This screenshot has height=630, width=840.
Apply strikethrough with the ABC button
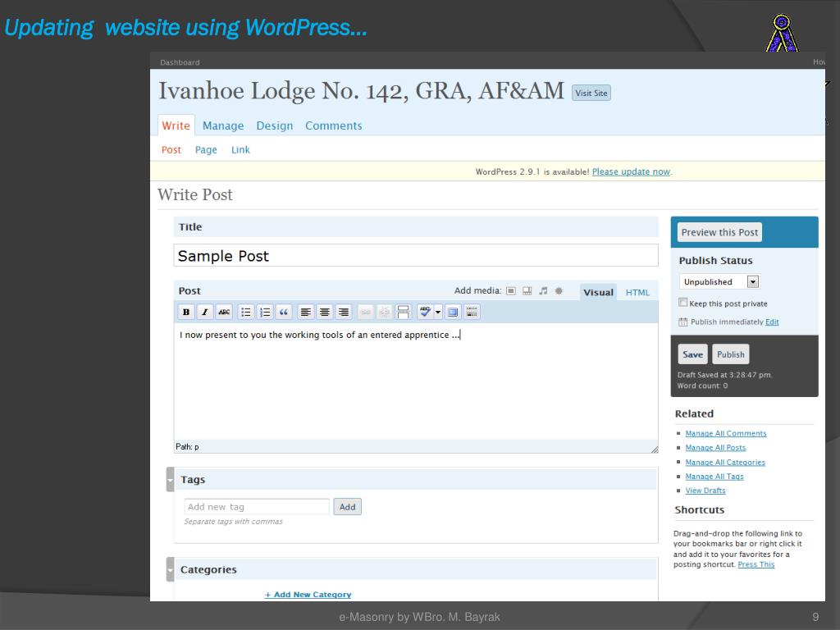(224, 312)
